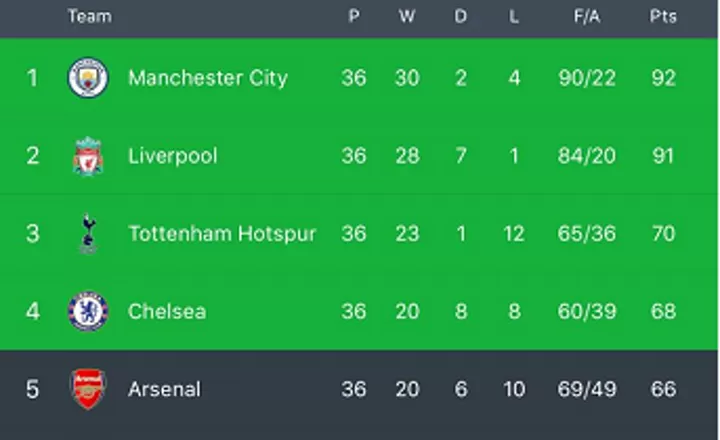Click the Arsenal club crest
The image size is (720, 440).
(88, 389)
